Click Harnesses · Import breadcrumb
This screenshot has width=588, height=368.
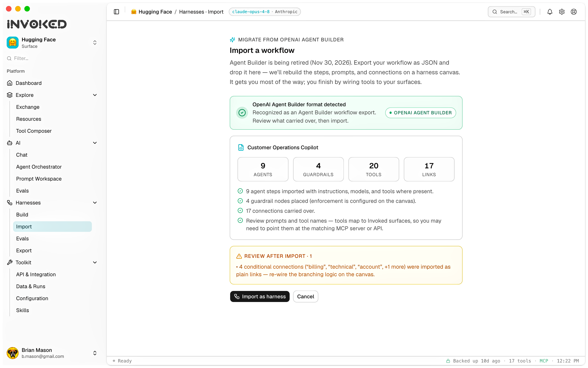[201, 12]
